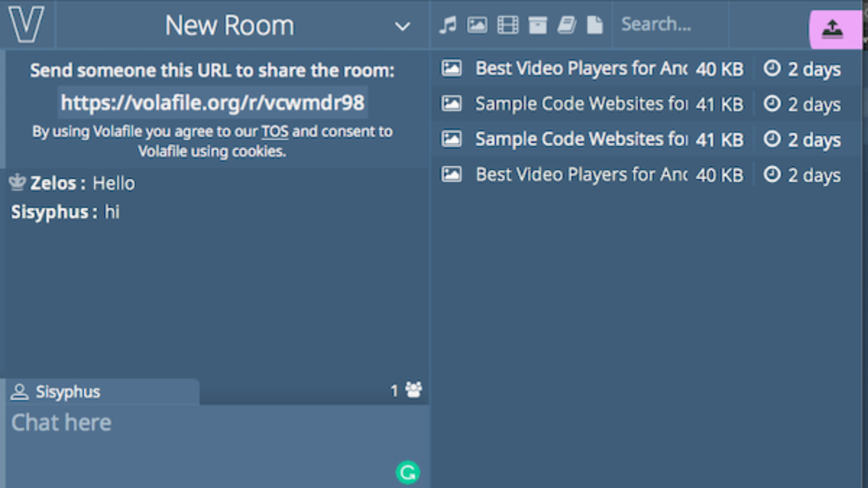The width and height of the screenshot is (868, 488).
Task: Select the Zelos username in chat
Action: pos(53,184)
